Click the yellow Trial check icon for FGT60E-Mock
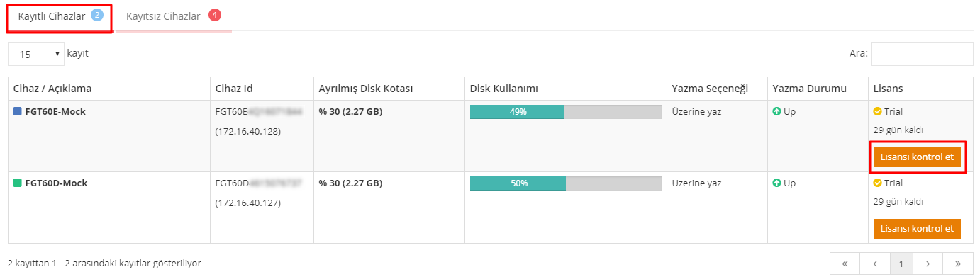This screenshot has width=980, height=277. (878, 111)
